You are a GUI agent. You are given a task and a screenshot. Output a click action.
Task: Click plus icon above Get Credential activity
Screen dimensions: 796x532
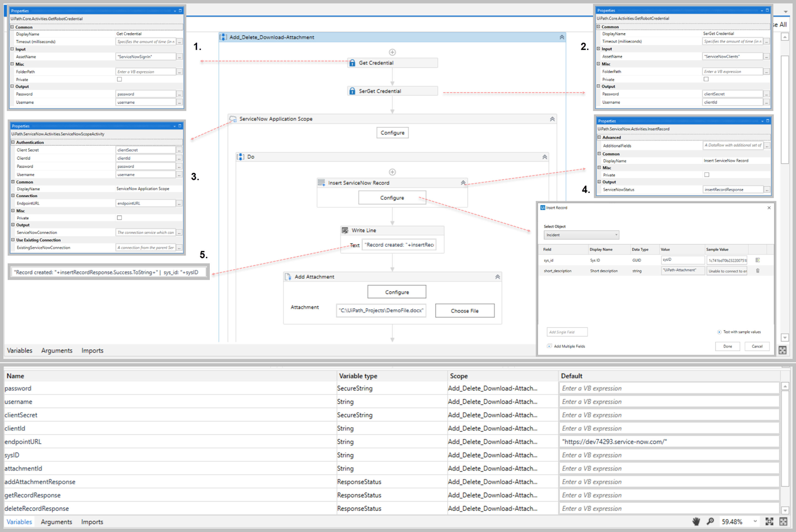pyautogui.click(x=392, y=52)
